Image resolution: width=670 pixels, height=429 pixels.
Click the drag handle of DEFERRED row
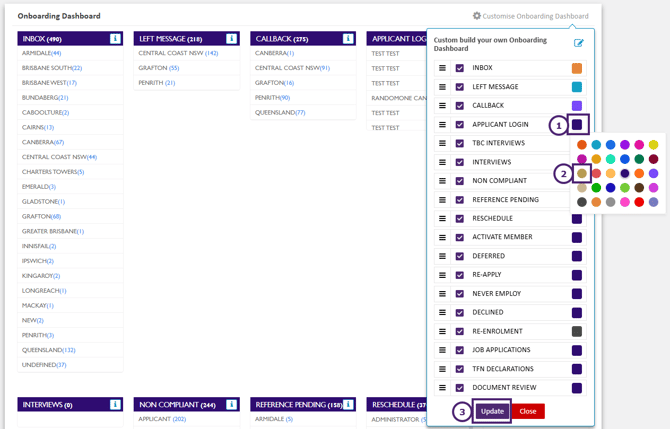tap(442, 256)
